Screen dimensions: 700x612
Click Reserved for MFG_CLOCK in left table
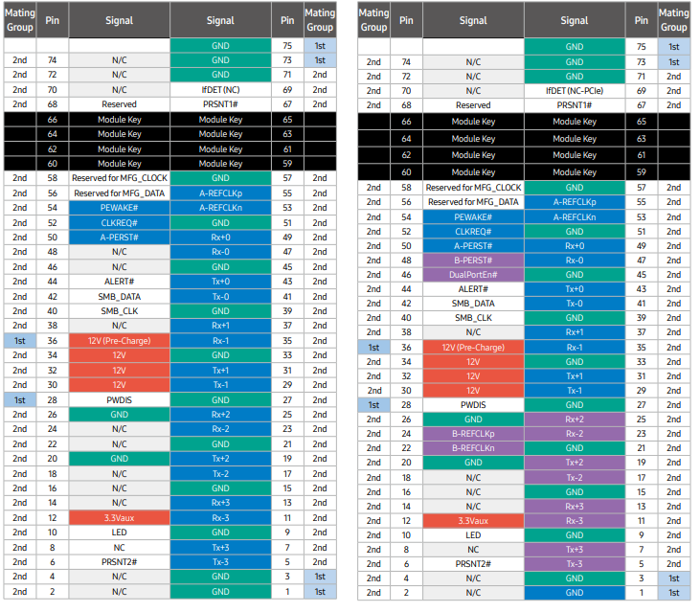tap(119, 178)
